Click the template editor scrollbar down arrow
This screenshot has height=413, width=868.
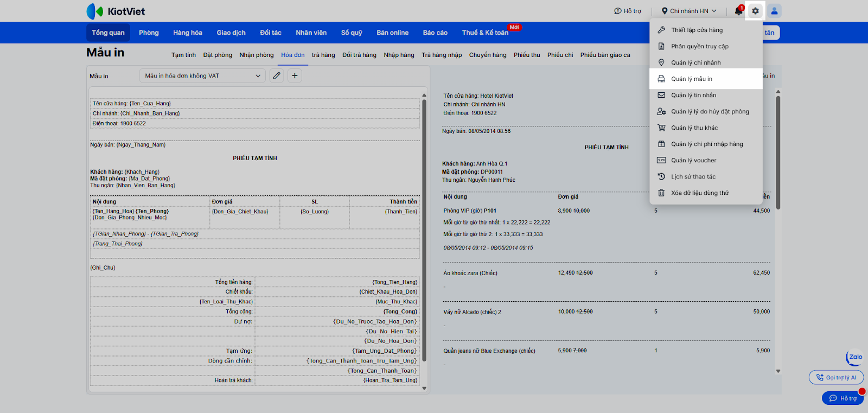(x=424, y=388)
